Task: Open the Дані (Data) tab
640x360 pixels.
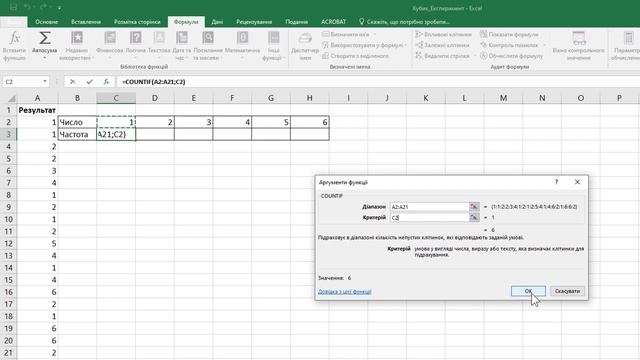Action: pos(217,22)
